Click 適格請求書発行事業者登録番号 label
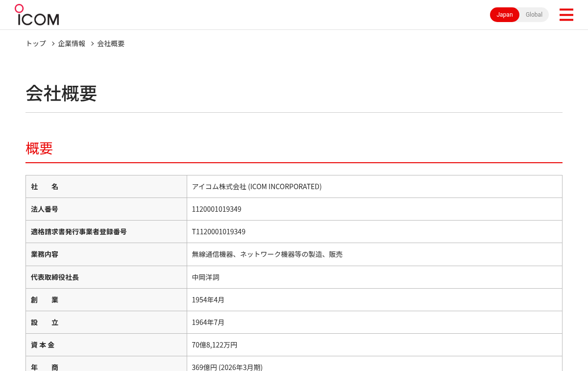Viewport: 588px width, 371px height. (x=79, y=232)
